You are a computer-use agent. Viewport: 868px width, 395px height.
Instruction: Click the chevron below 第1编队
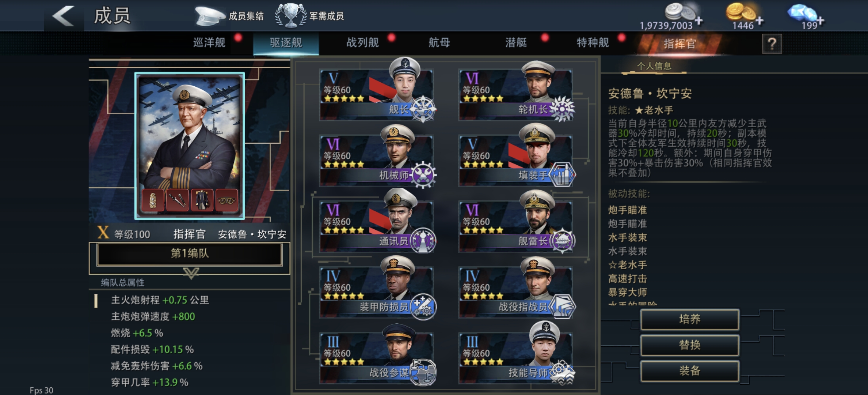[191, 273]
